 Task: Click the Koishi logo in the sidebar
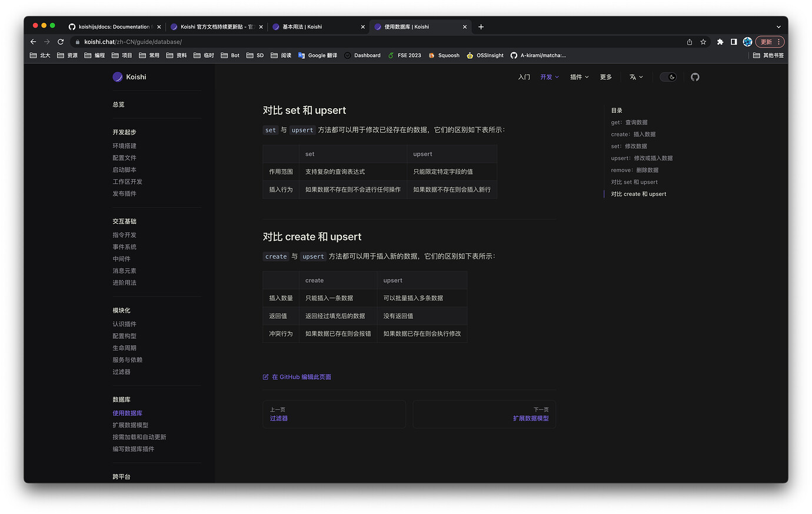(x=117, y=76)
